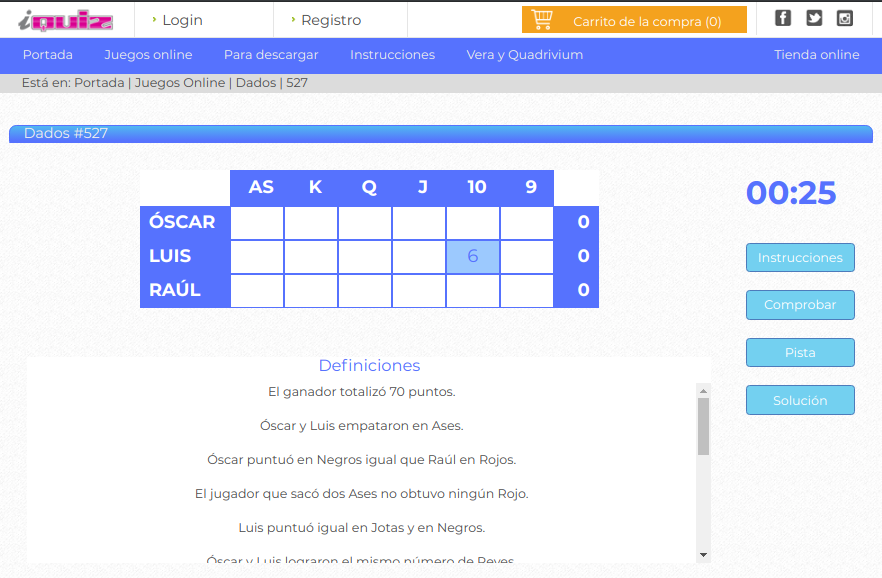
Task: Click the ÓSCAR row label
Action: point(182,222)
